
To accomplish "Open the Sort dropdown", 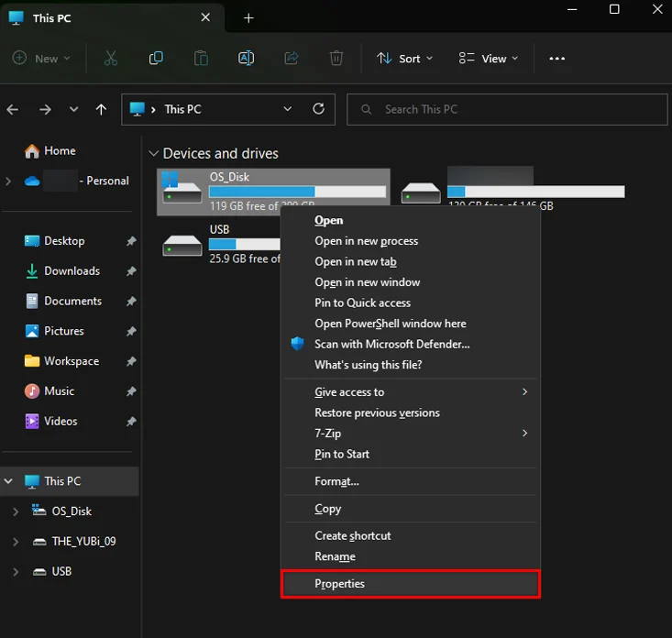I will coord(400,59).
